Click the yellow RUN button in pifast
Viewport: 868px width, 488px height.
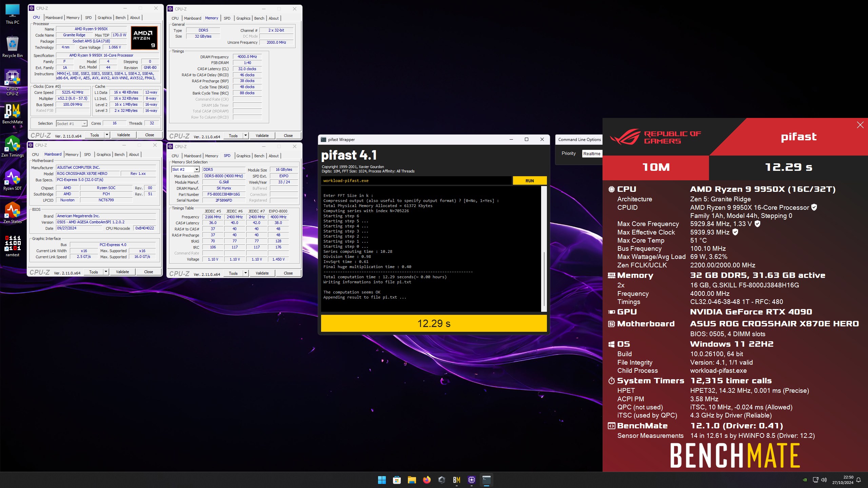click(530, 181)
